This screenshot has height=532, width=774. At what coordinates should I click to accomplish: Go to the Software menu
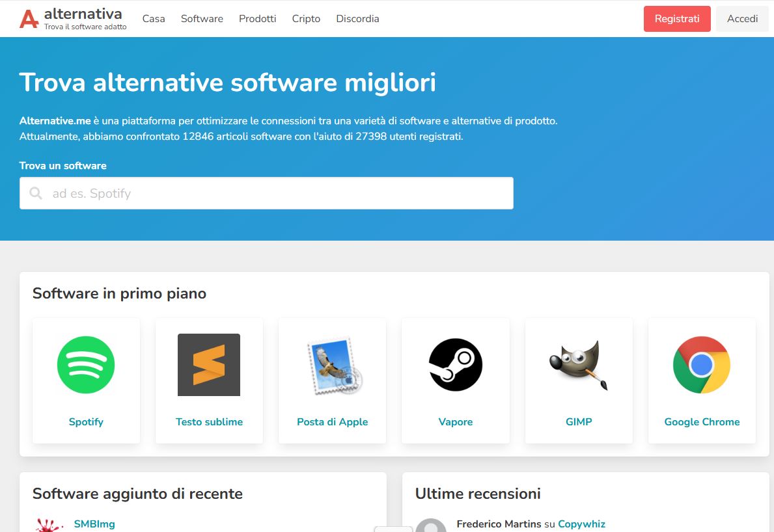(x=202, y=19)
